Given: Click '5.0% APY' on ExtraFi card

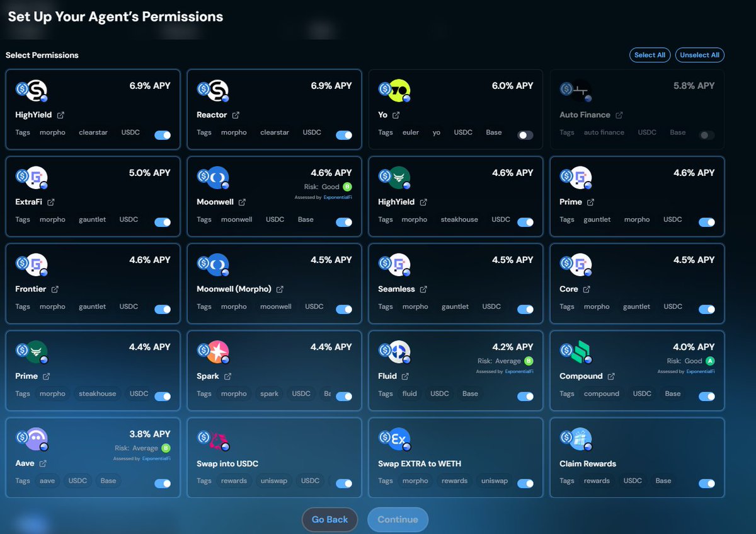Looking at the screenshot, I should coord(150,173).
